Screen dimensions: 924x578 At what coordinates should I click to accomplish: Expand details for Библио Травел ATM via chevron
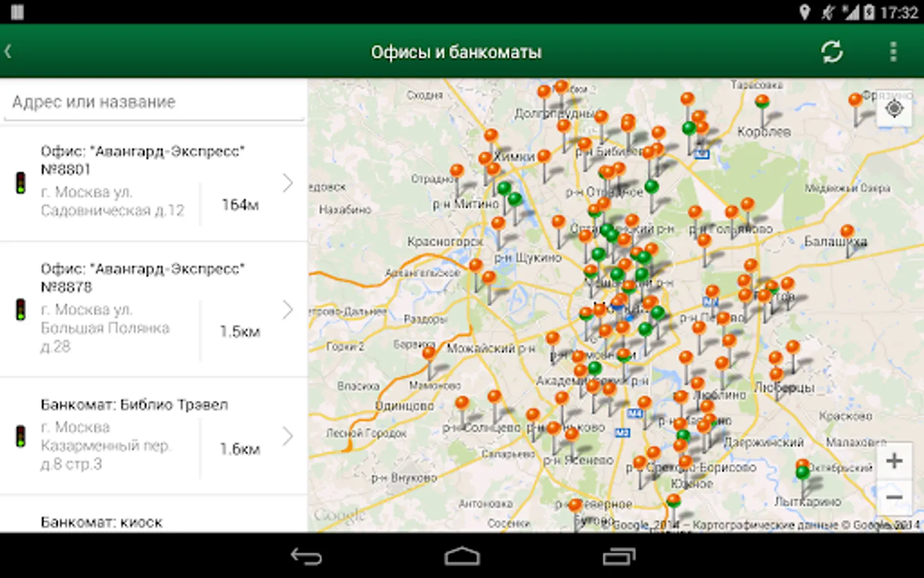click(x=288, y=436)
